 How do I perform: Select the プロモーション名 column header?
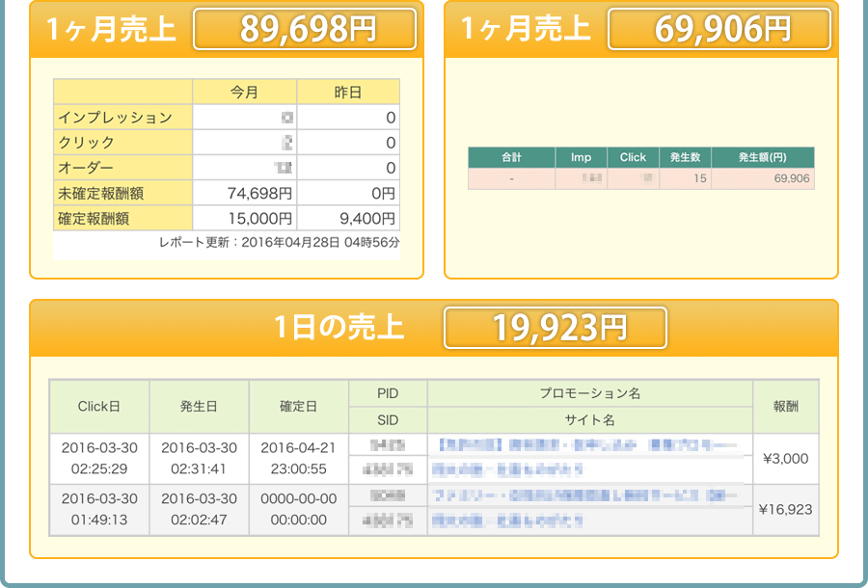coord(589,393)
